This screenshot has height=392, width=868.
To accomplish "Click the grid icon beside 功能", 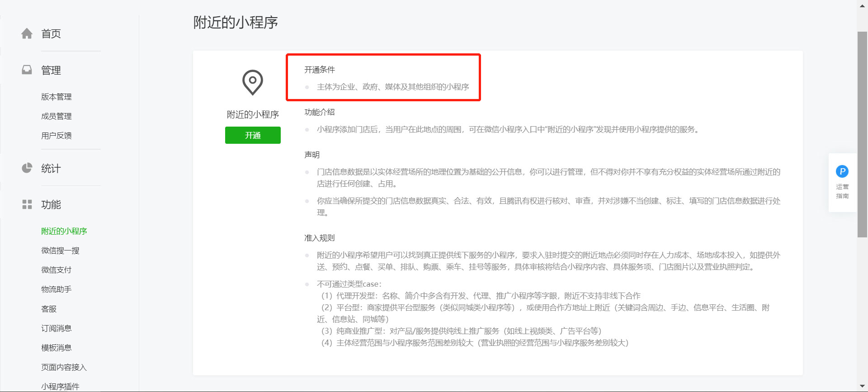I will 27,204.
